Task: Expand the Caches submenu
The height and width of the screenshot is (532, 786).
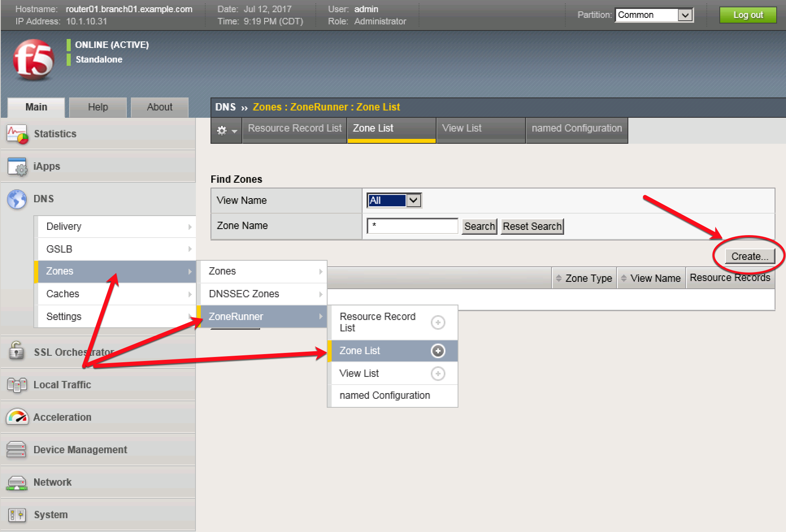Action: click(x=117, y=294)
